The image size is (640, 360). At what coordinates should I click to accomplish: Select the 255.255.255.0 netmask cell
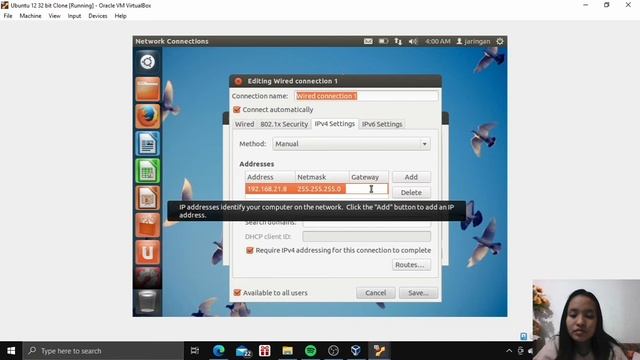click(x=320, y=189)
